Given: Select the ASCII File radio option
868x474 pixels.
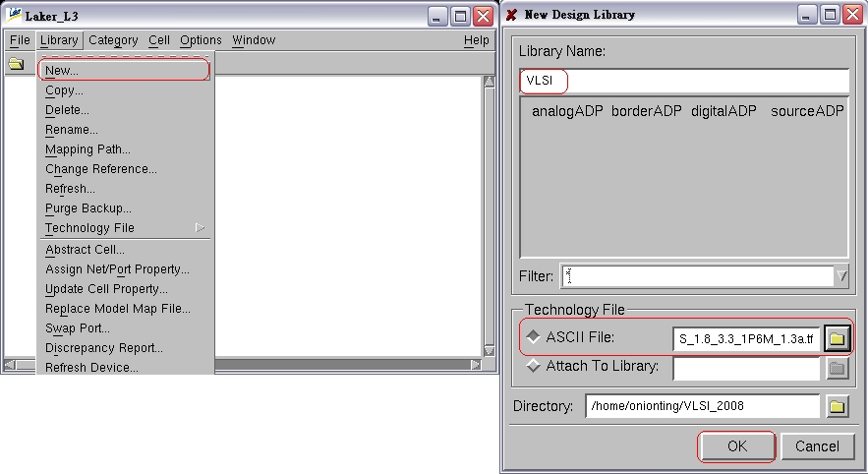Looking at the screenshot, I should point(533,336).
